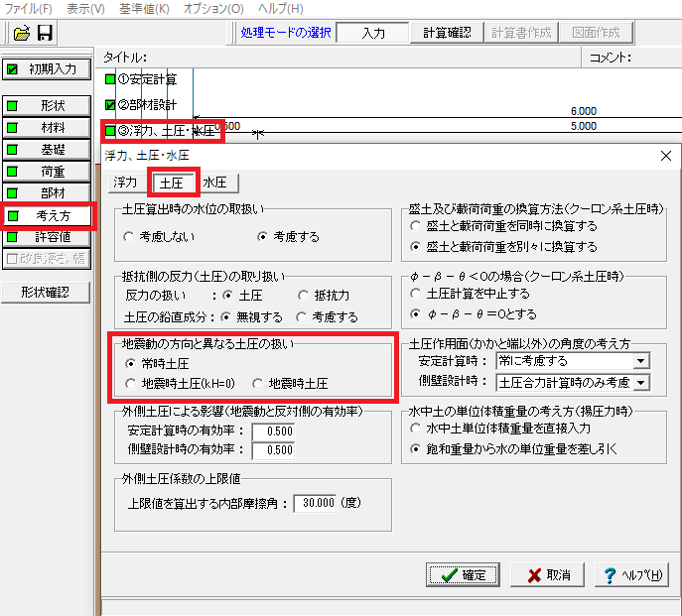This screenshot has width=682, height=616.
Task: Open the 安定計算時 dropdown
Action: click(573, 361)
